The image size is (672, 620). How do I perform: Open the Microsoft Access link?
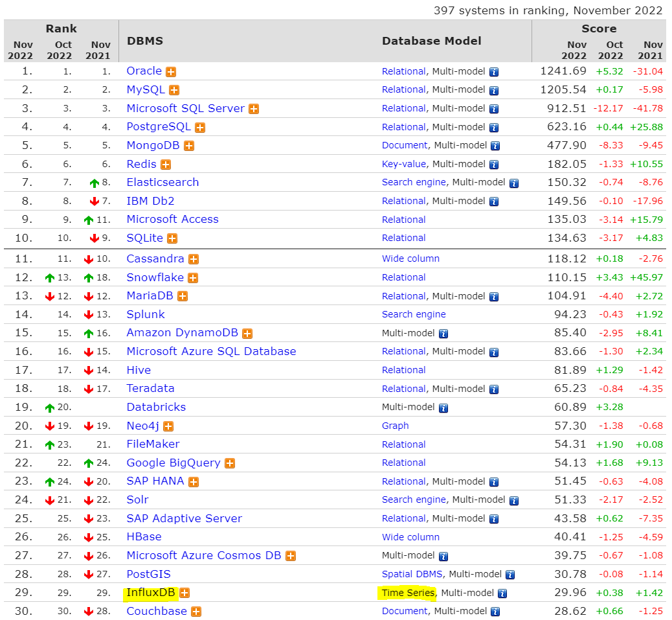173,219
